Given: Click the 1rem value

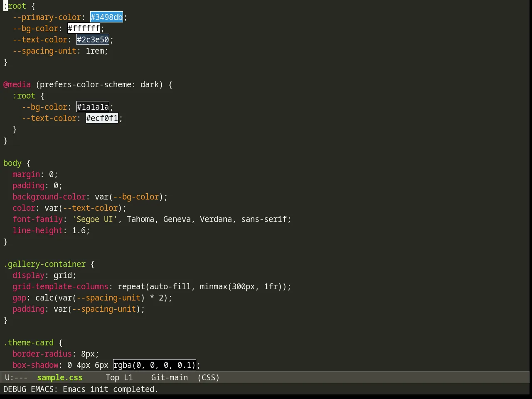Looking at the screenshot, I should 95,51.
